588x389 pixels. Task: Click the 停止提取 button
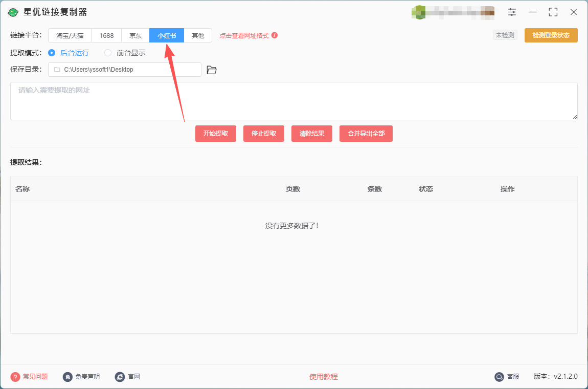point(264,134)
